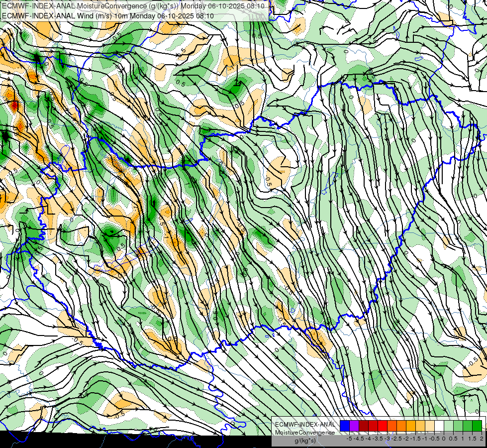Click the MoistureConvergence title line at top
The width and height of the screenshot is (487, 448).
(x=133, y=6)
